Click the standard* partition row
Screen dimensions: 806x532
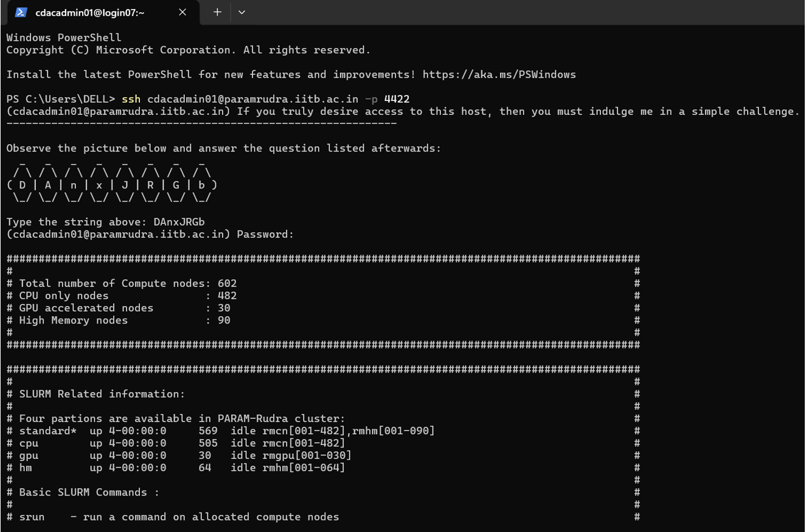[226, 431]
